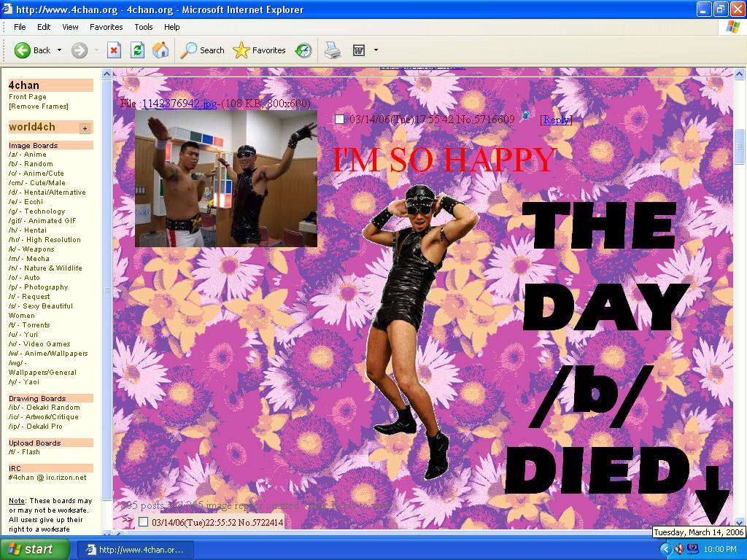Open /hr/ - High Resolution board
Viewport: 747px width, 560px height.
(44, 240)
